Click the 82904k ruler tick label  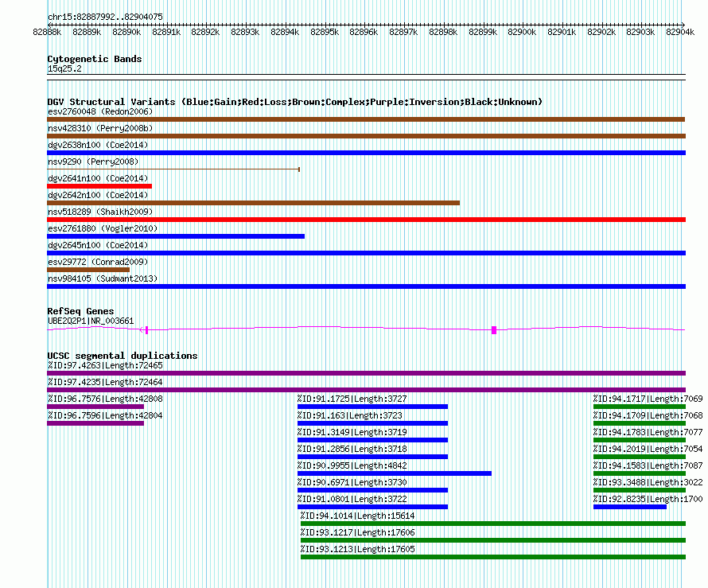pyautogui.click(x=680, y=32)
